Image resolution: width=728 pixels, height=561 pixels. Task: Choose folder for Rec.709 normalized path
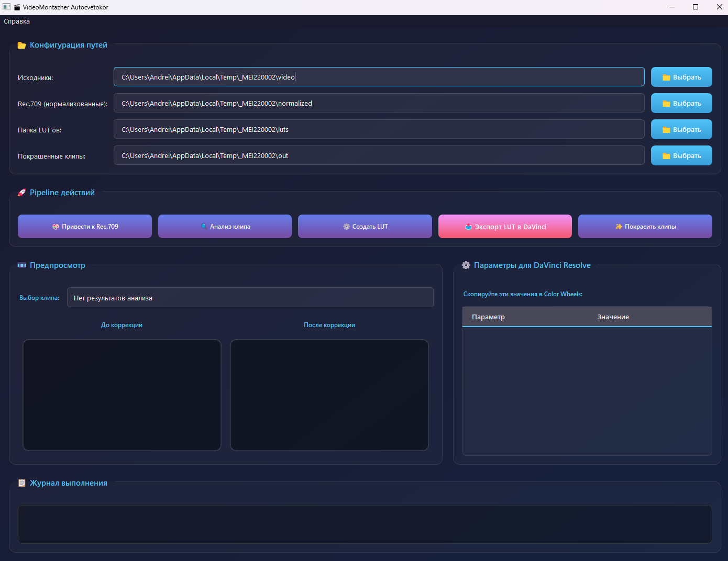(681, 103)
